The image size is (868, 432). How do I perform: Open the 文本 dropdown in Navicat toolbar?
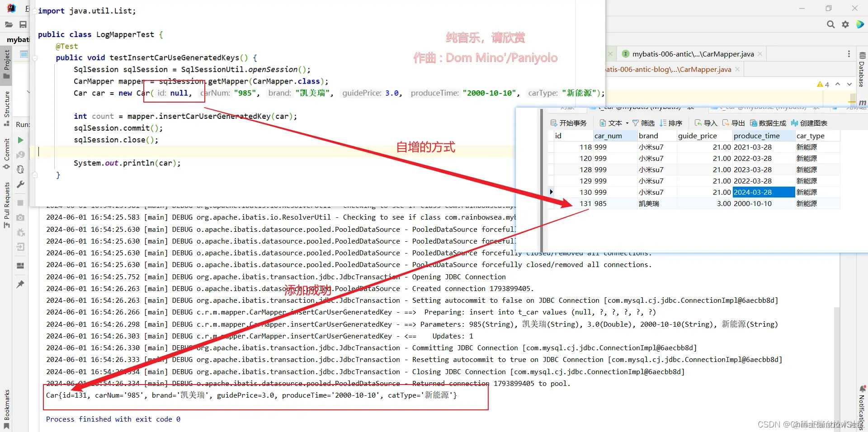(x=614, y=123)
